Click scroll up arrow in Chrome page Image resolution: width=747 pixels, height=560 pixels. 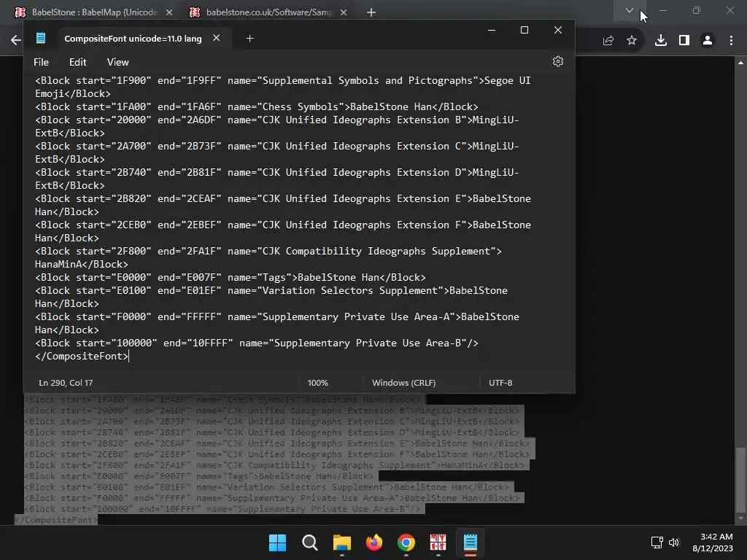[x=740, y=63]
